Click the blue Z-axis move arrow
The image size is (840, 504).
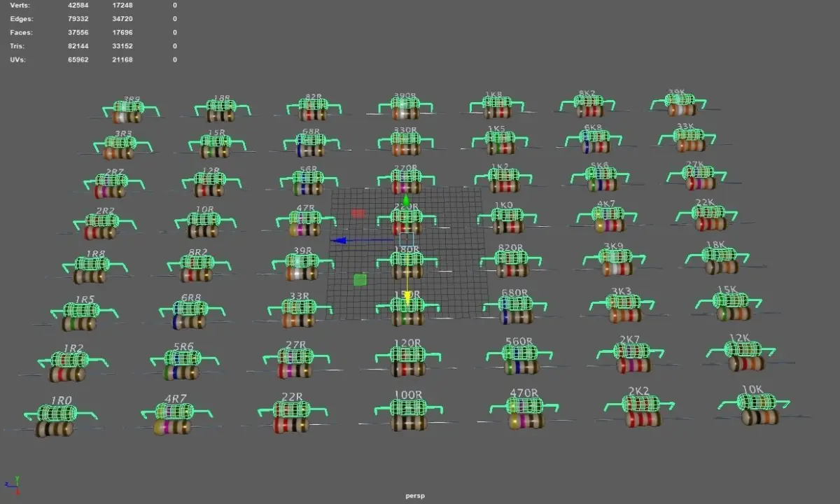pyautogui.click(x=338, y=240)
